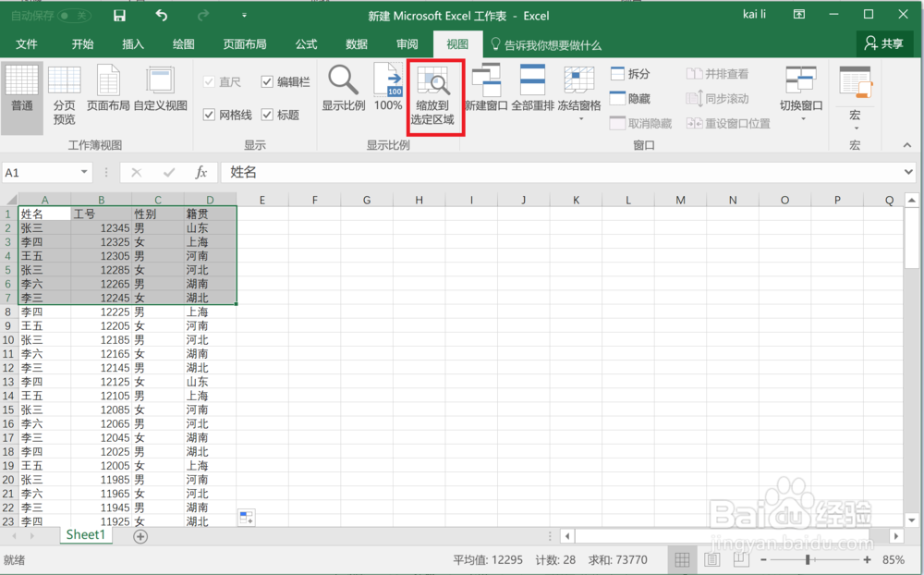
Task: Open 冻结窗格 freeze panes dropdown
Action: pyautogui.click(x=579, y=92)
